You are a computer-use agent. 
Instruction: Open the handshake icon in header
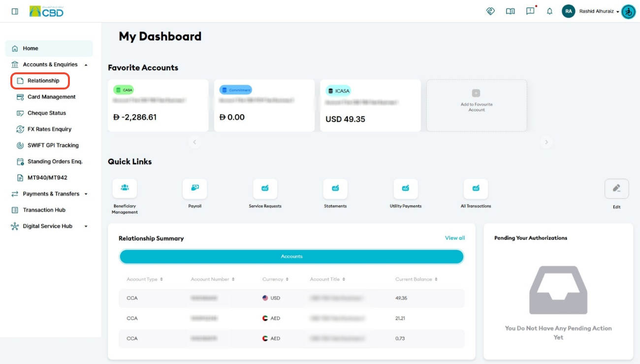click(x=490, y=11)
